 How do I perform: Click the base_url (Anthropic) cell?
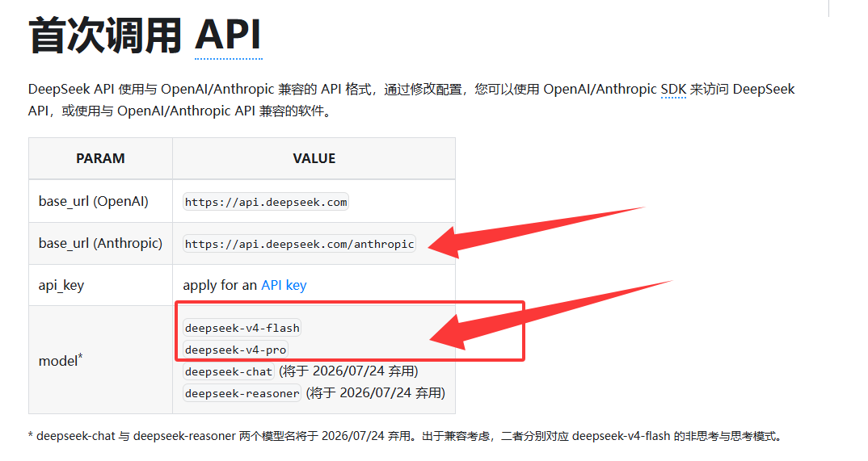pos(101,243)
